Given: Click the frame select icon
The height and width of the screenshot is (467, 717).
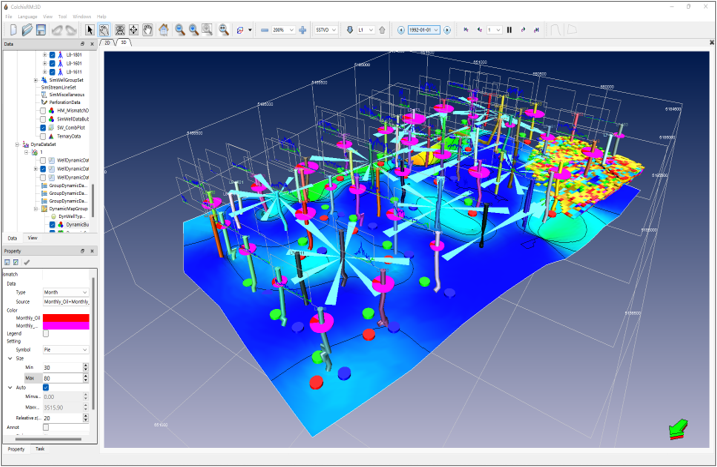Looking at the screenshot, I should tap(120, 30).
